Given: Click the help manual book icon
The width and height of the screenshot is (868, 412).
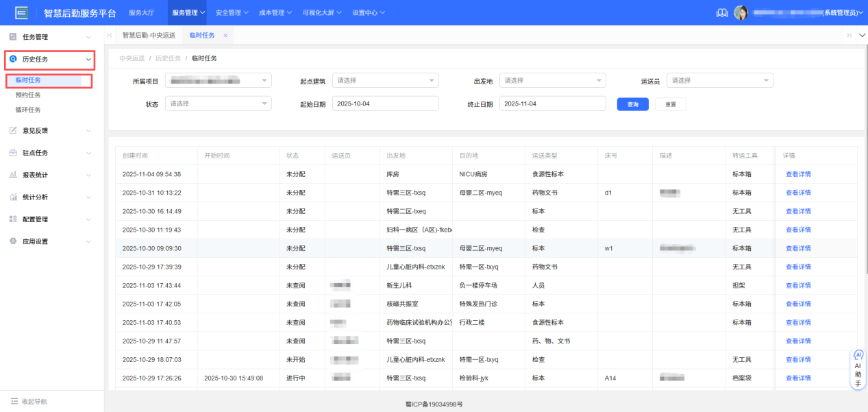Looking at the screenshot, I should pos(721,12).
